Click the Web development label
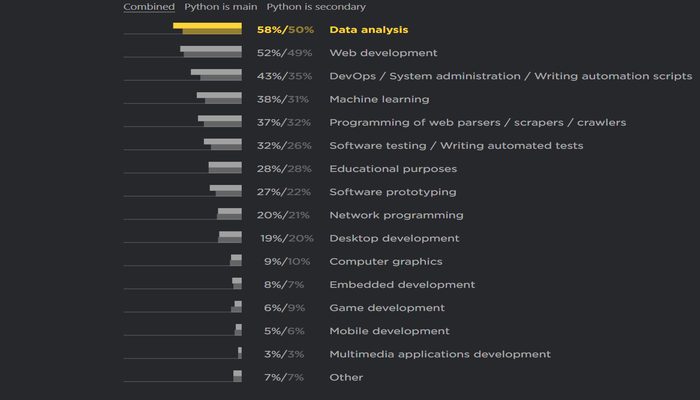700x400 pixels. click(x=383, y=53)
